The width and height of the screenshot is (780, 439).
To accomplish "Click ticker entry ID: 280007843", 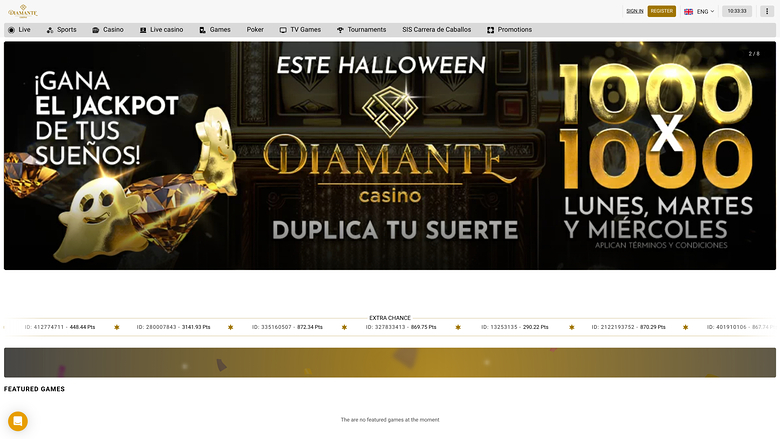I will click(x=173, y=327).
